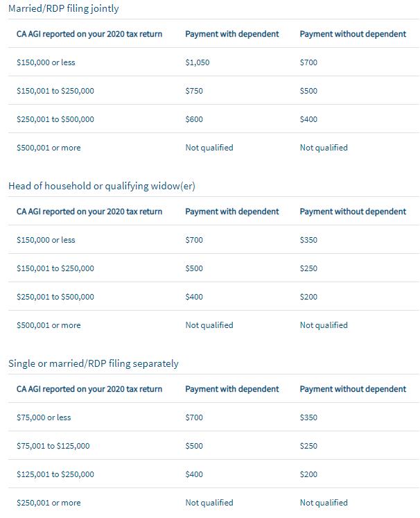The image size is (420, 518).
Task: Click the $150,000 or less row under Married filing jointly
Action: 46,62
